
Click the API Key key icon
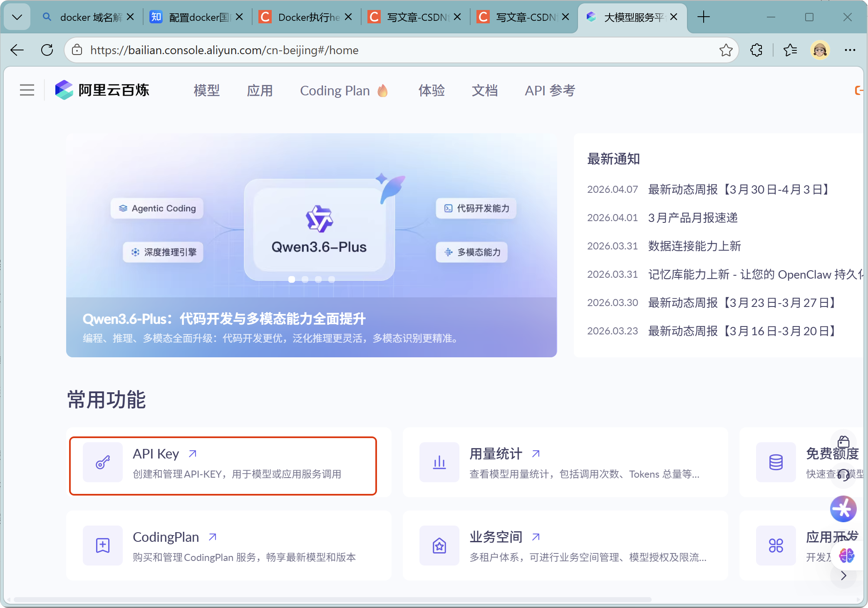click(103, 462)
